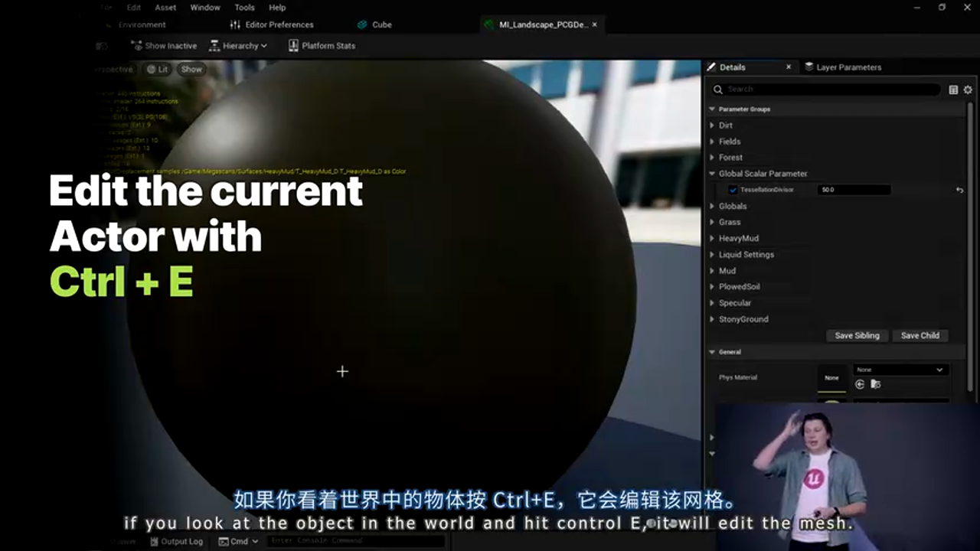This screenshot has height=551, width=980.
Task: Click the search magnifier in Details panel
Action: pos(717,90)
